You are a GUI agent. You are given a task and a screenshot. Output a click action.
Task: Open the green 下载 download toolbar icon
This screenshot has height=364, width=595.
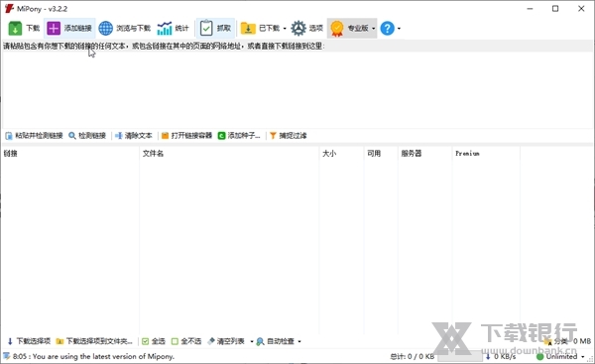tap(15, 28)
